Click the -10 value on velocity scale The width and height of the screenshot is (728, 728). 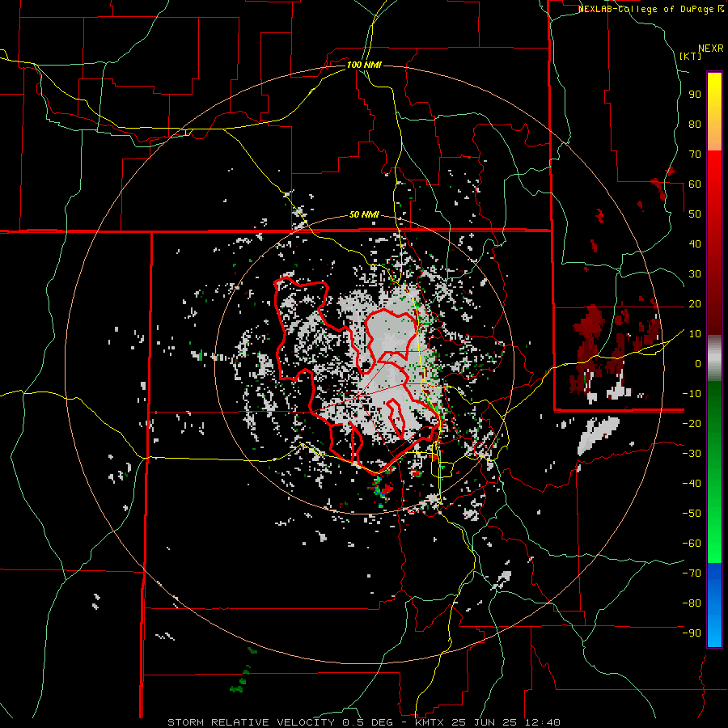[692, 394]
